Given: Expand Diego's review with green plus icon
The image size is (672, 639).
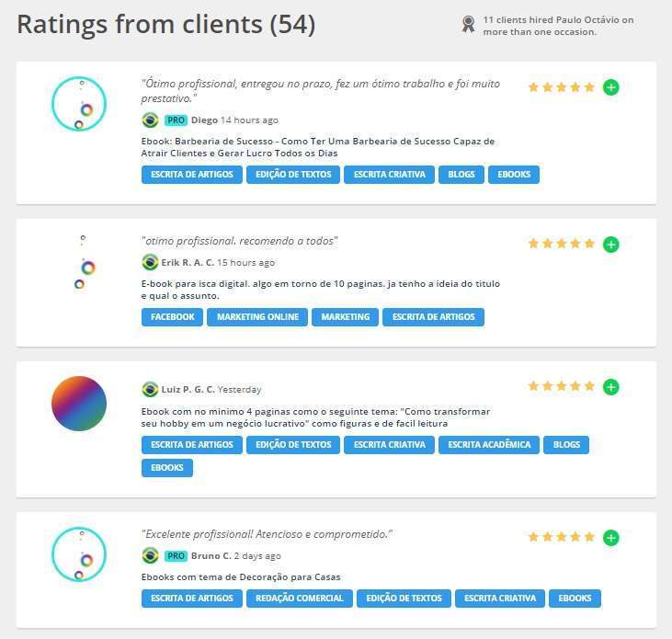Looking at the screenshot, I should click(611, 87).
